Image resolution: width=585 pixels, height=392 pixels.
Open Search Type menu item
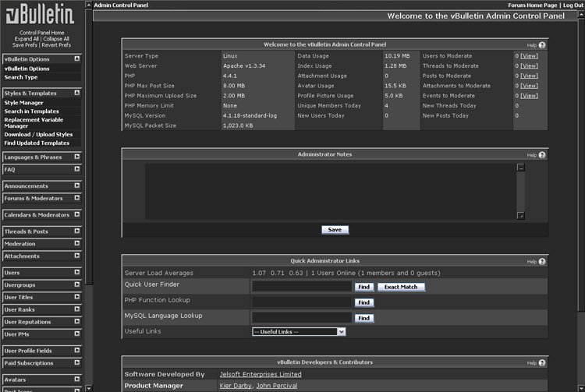(x=21, y=77)
